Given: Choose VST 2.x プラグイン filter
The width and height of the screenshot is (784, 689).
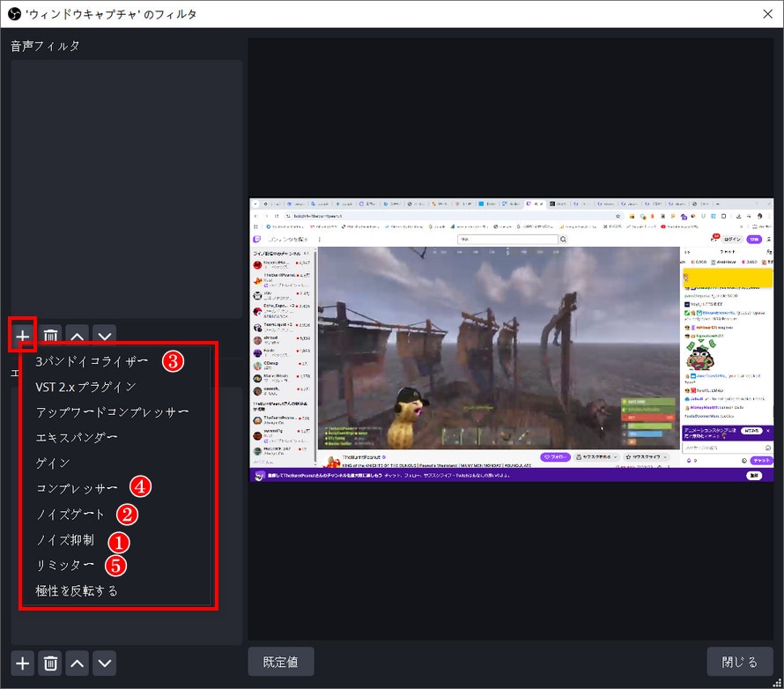Looking at the screenshot, I should (85, 386).
